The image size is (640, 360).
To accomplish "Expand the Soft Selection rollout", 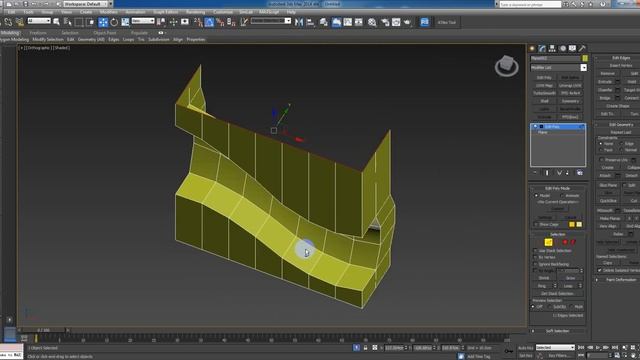I will [x=558, y=331].
